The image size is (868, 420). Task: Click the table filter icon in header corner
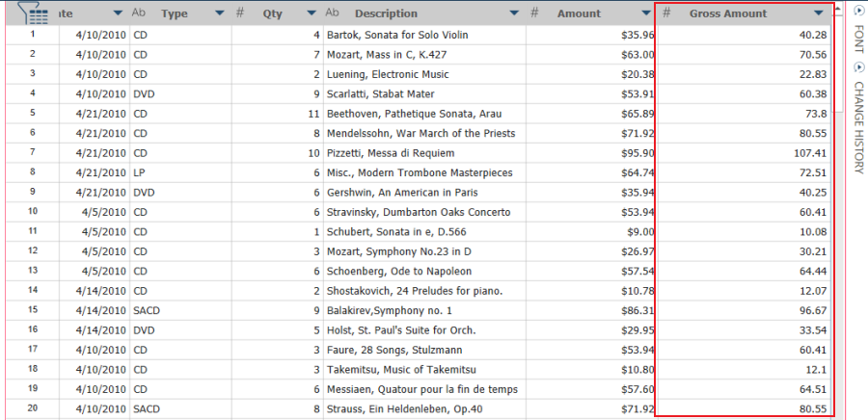pos(33,13)
